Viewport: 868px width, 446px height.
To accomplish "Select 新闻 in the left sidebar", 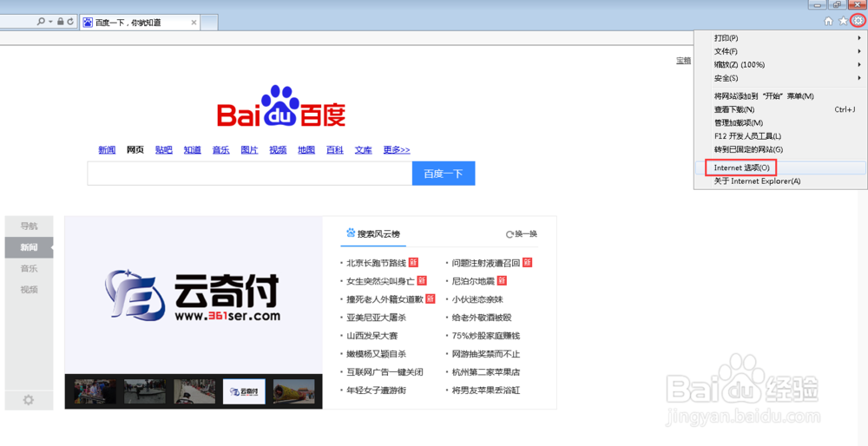I will click(x=29, y=247).
